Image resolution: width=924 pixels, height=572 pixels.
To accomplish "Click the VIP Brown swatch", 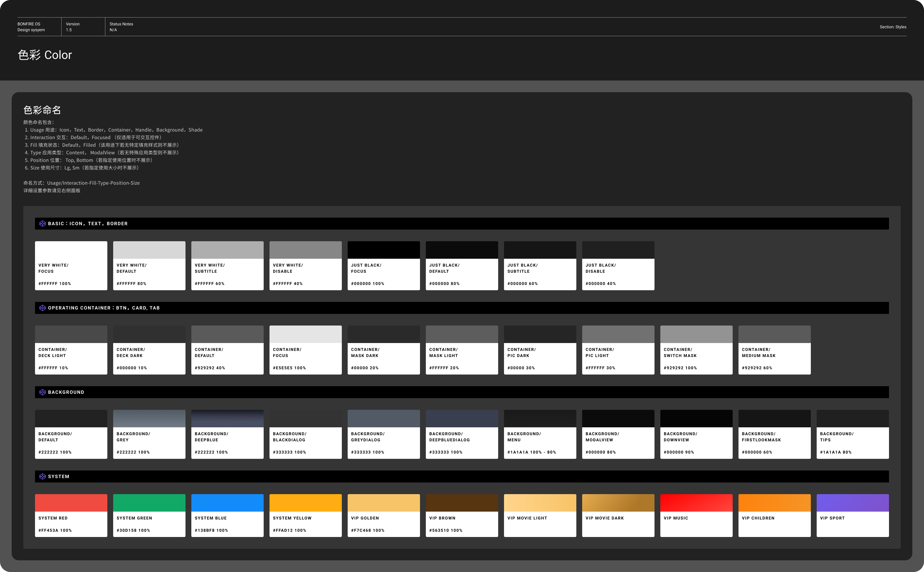I will click(x=462, y=503).
